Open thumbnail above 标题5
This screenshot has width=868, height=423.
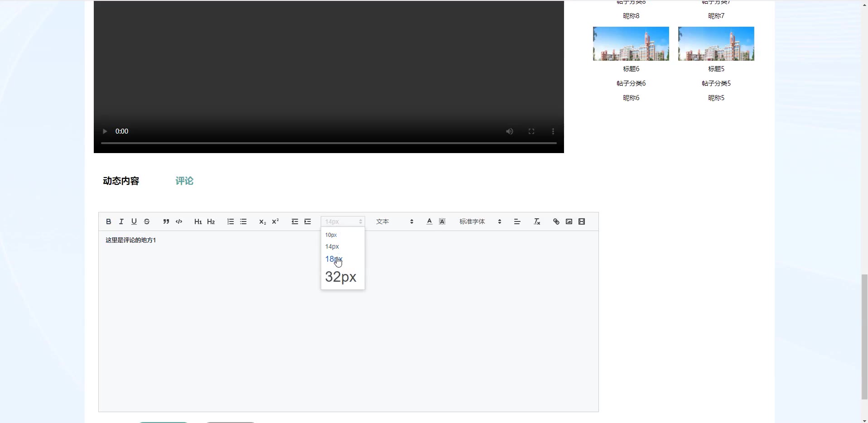coord(716,43)
